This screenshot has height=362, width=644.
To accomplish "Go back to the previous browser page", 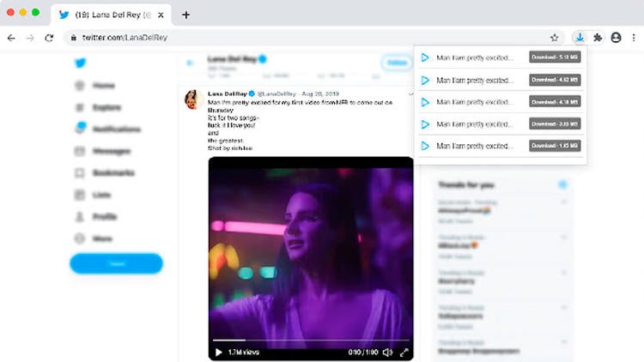I will 11,38.
